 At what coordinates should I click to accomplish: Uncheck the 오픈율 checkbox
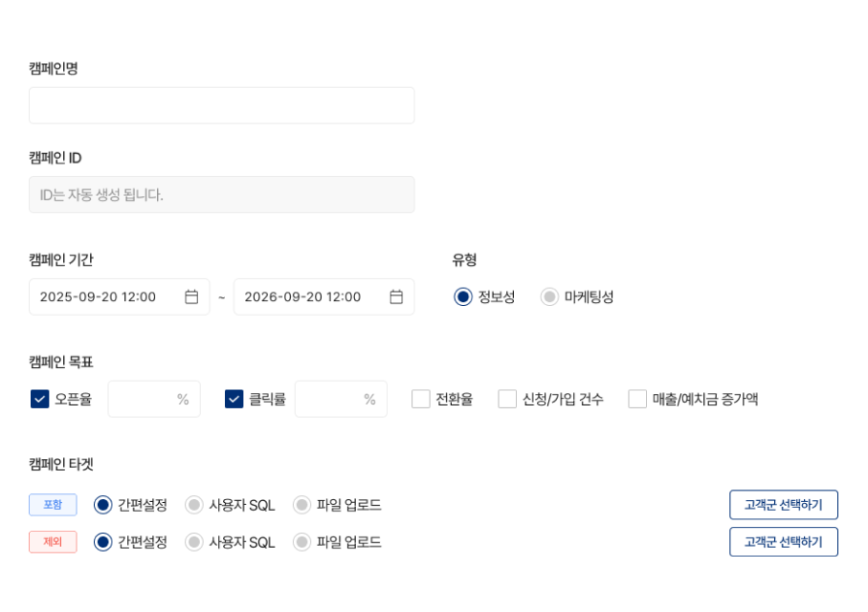(x=38, y=399)
